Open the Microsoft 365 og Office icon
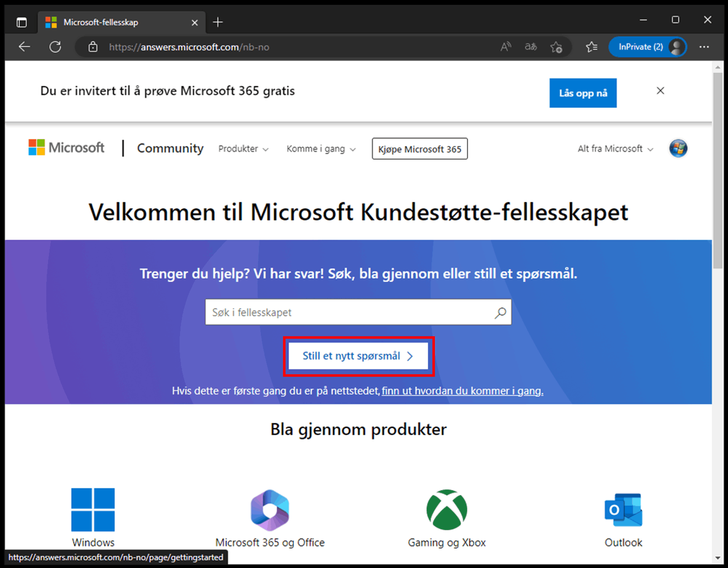Viewport: 728px width, 568px height. click(x=270, y=510)
